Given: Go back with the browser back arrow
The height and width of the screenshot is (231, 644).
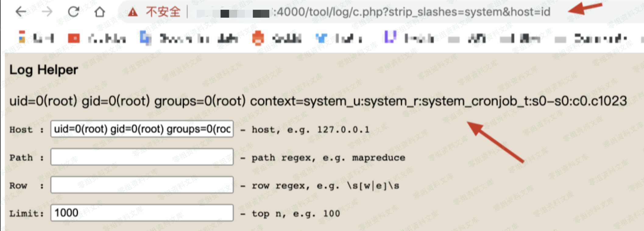Looking at the screenshot, I should pyautogui.click(x=21, y=12).
